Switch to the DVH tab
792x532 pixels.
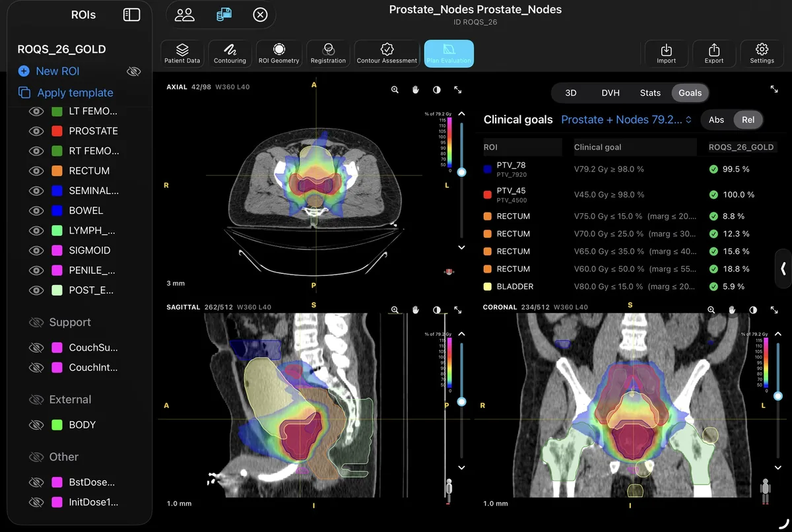click(610, 93)
